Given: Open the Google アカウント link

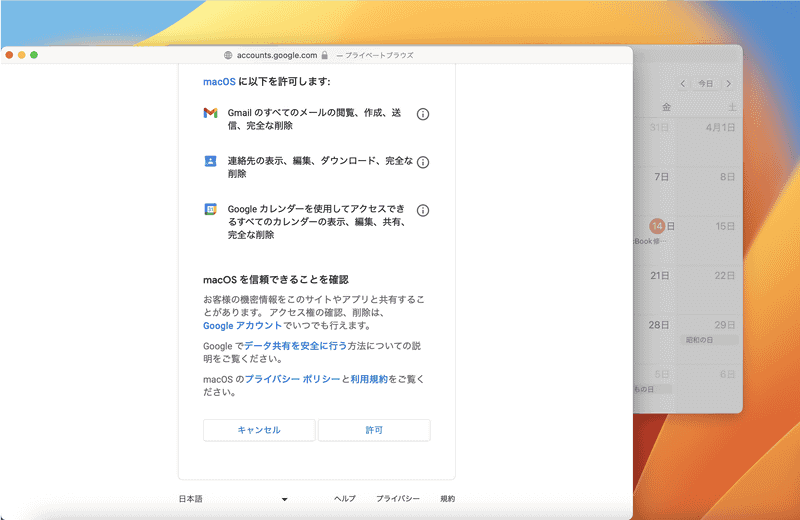Looking at the screenshot, I should (x=242, y=326).
